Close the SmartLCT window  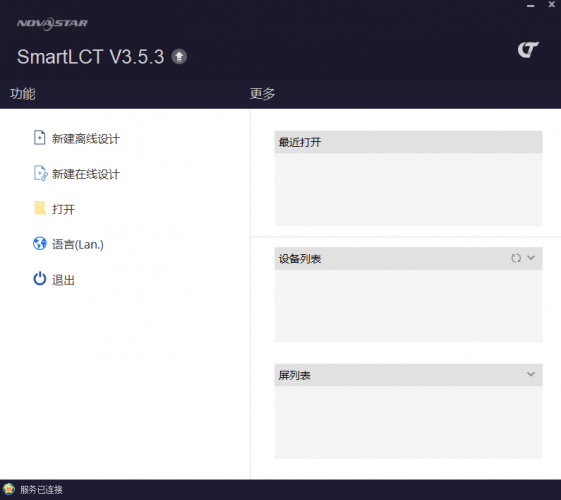[x=552, y=5]
